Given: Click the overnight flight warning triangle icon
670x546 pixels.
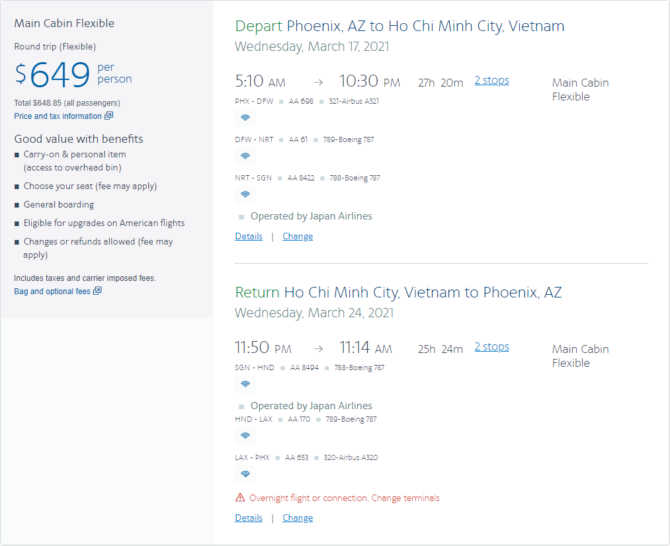Looking at the screenshot, I should [x=240, y=498].
